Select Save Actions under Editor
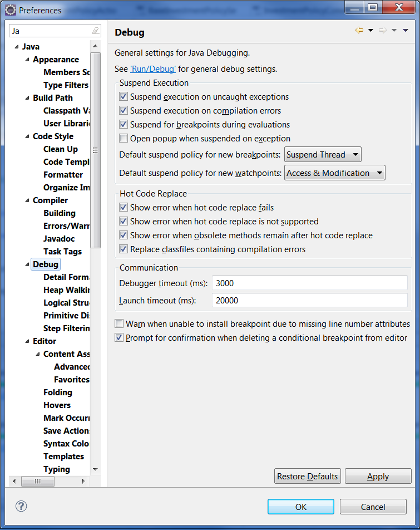The height and width of the screenshot is (530, 420). (66, 431)
